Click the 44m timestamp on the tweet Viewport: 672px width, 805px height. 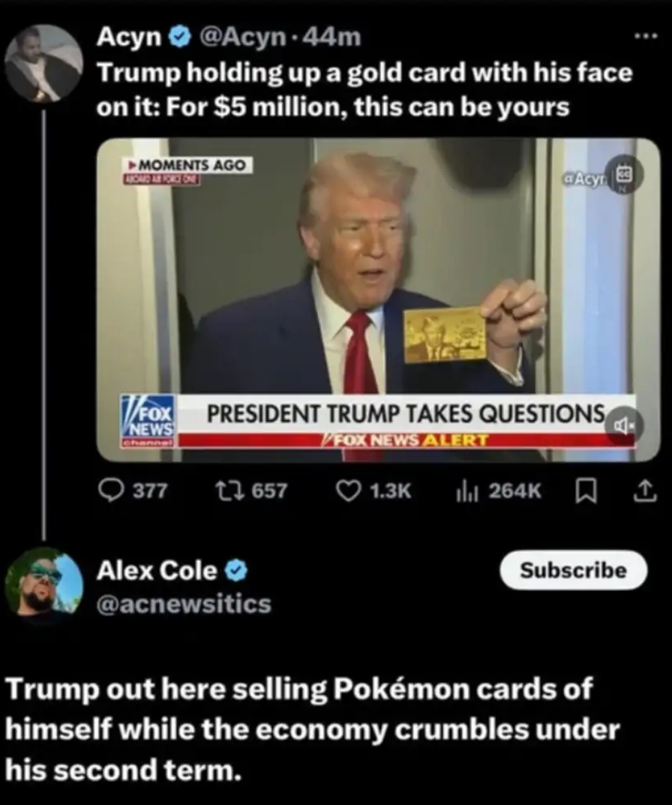(x=332, y=37)
